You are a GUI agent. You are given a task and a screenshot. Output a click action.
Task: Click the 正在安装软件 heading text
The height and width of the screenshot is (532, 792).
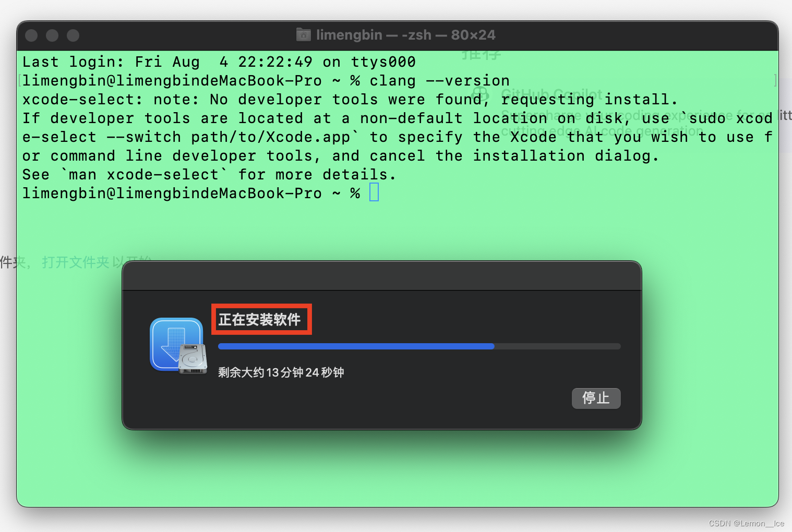pyautogui.click(x=259, y=319)
